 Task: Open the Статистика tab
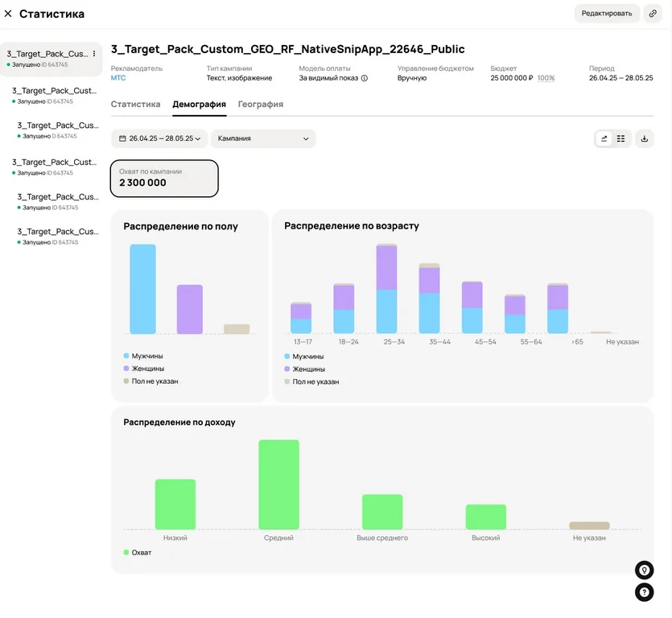[135, 104]
